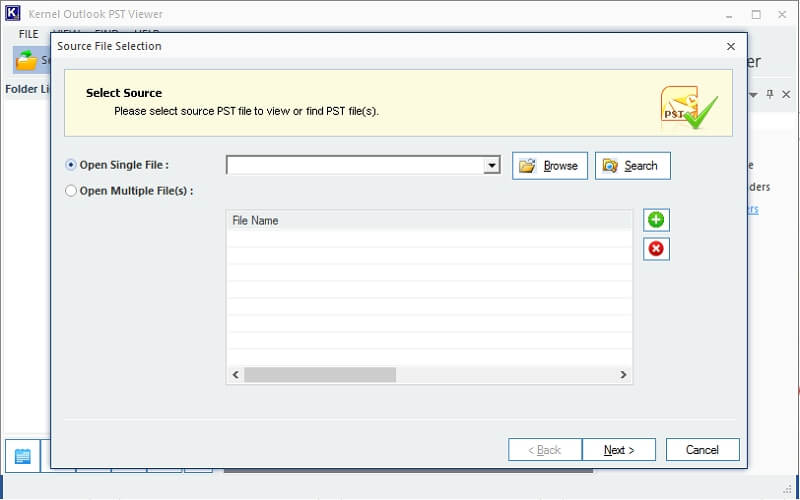Close the right side panel
This screenshot has height=500, width=800.
786,94
